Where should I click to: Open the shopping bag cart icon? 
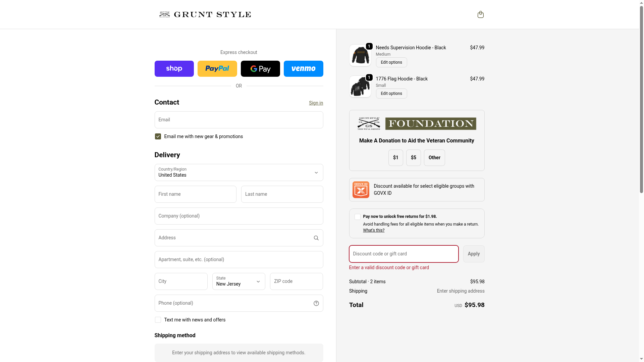[x=480, y=14]
